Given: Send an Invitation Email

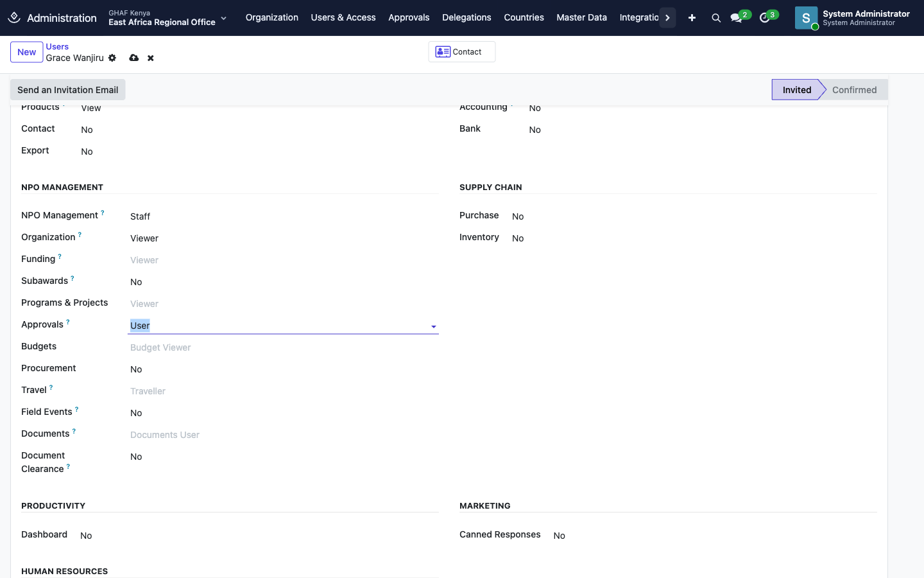Looking at the screenshot, I should tap(68, 90).
